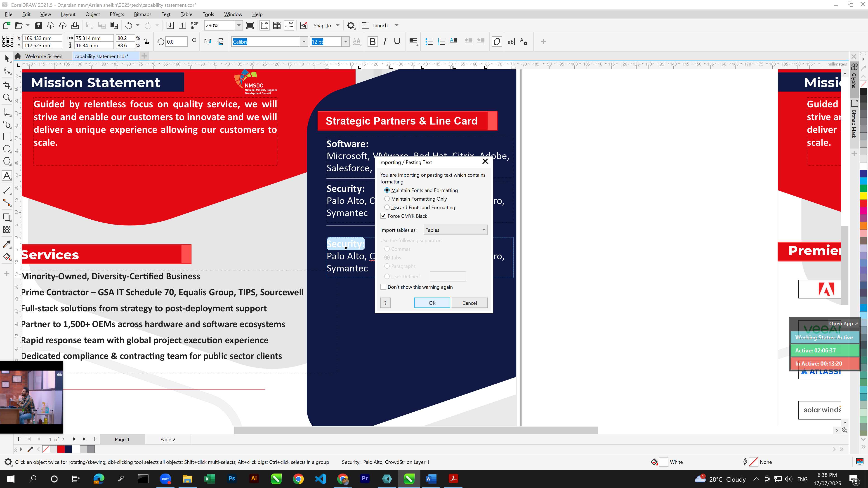Screen dimensions: 868x488
Task: Click the Export icon
Action: click(x=182, y=25)
